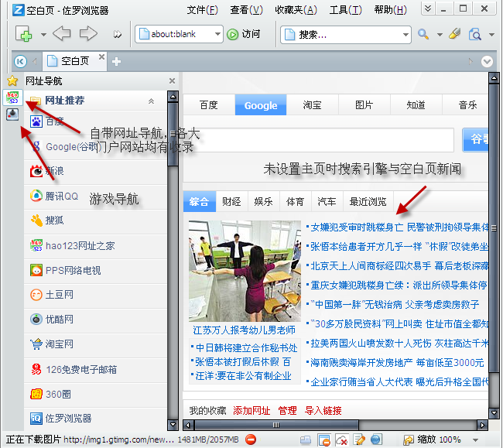Open the search box history dropdown

405,34
